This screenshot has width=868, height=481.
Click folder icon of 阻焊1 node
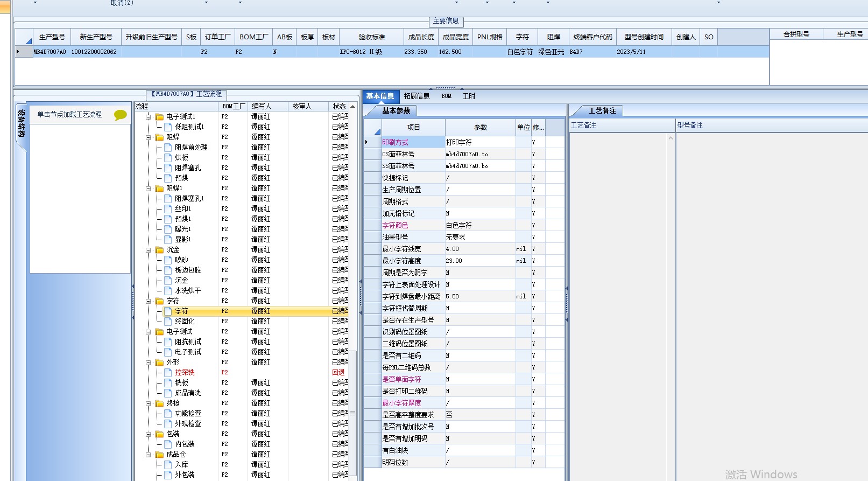(x=159, y=189)
